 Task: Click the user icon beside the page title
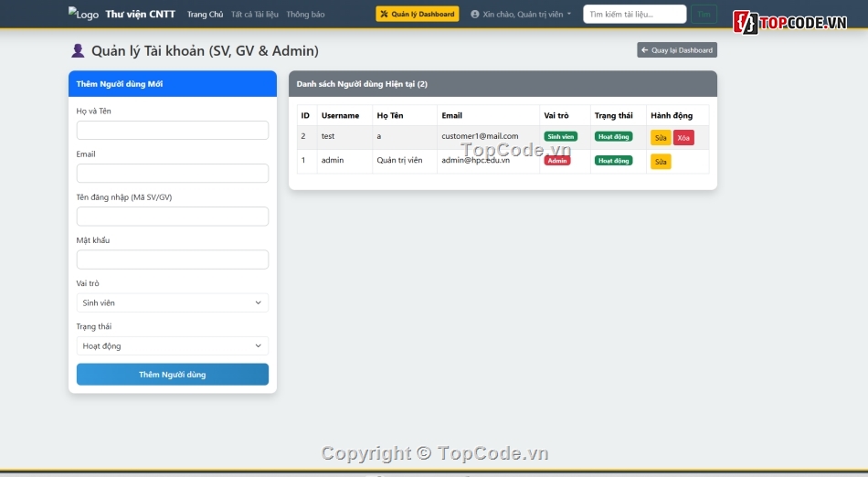pyautogui.click(x=78, y=51)
